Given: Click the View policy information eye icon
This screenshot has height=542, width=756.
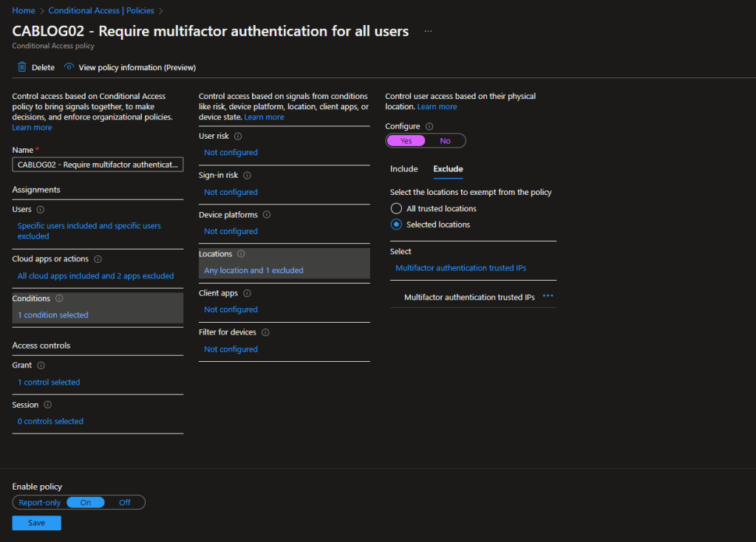Looking at the screenshot, I should (69, 67).
